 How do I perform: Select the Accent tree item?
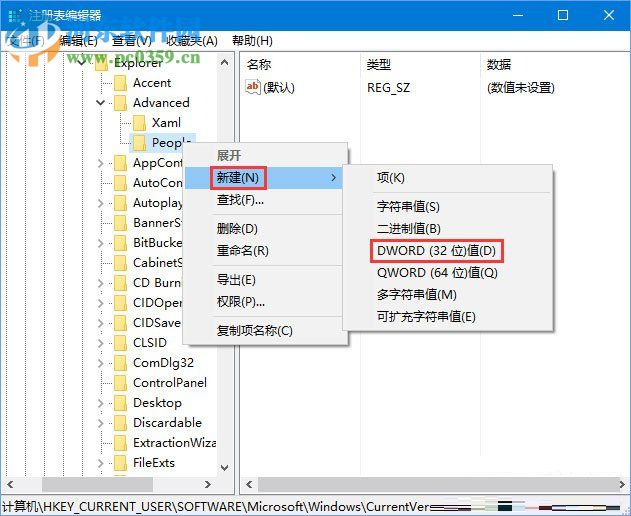point(152,83)
